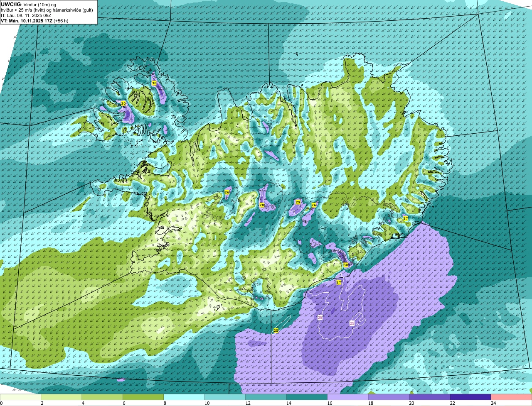Pick the 8–10 m/s light cyan swatch

[184, 397]
